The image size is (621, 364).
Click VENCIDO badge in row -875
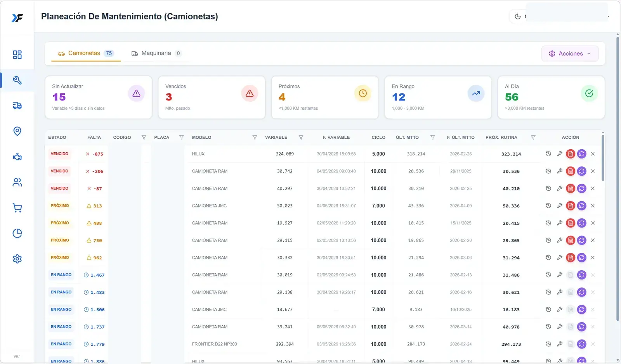59,154
